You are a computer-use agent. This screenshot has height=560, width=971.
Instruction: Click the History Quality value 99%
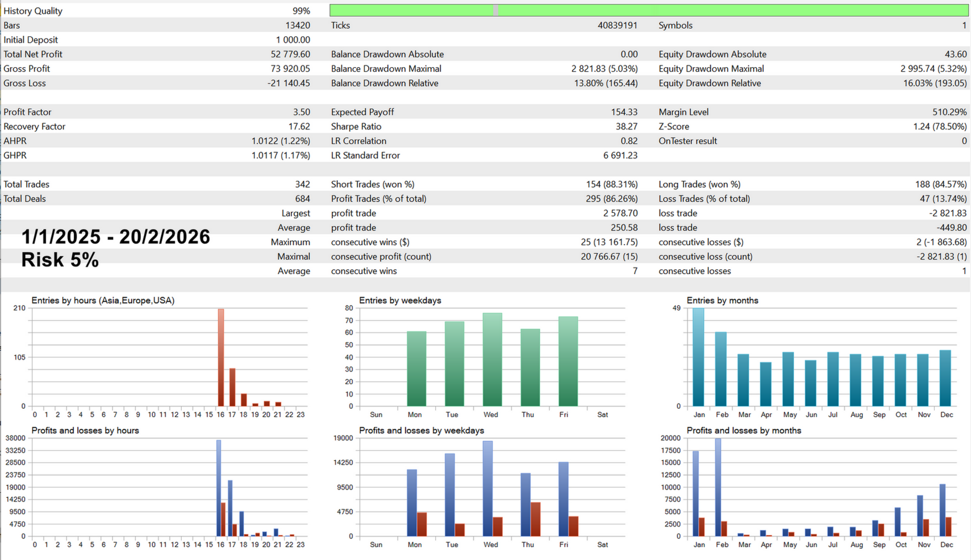tap(301, 11)
